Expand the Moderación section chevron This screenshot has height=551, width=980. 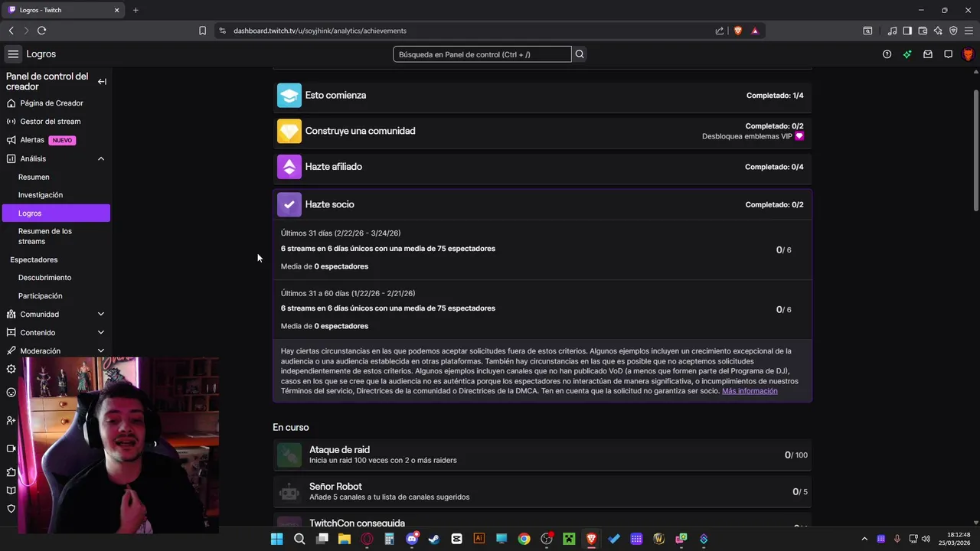pos(101,351)
